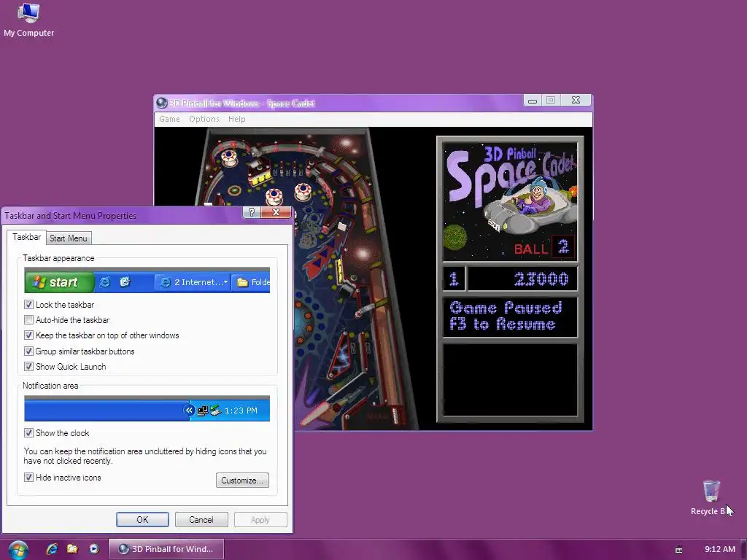This screenshot has width=747, height=560.
Task: Open the Start menu orb
Action: pyautogui.click(x=18, y=550)
